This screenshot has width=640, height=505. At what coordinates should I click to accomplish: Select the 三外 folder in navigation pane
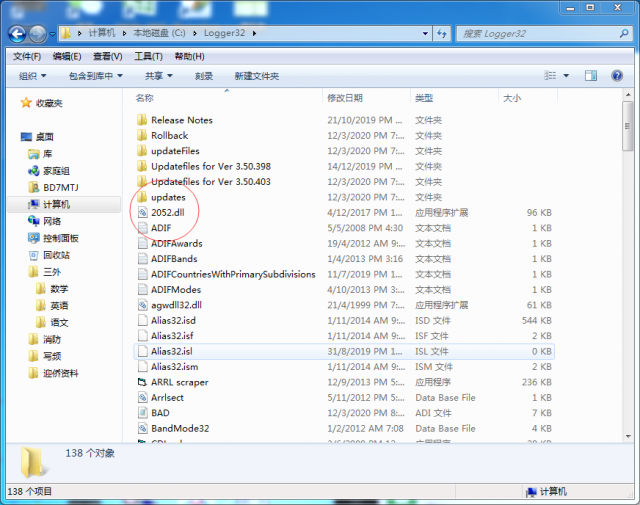click(x=52, y=272)
